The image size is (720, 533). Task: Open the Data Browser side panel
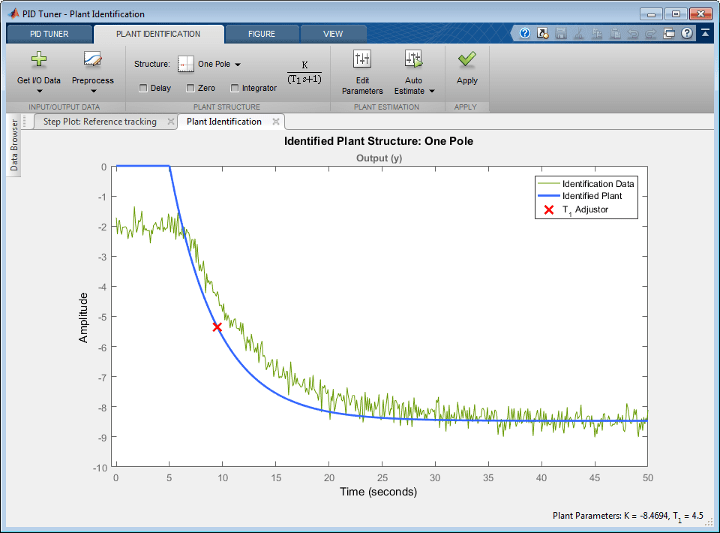pos(14,146)
